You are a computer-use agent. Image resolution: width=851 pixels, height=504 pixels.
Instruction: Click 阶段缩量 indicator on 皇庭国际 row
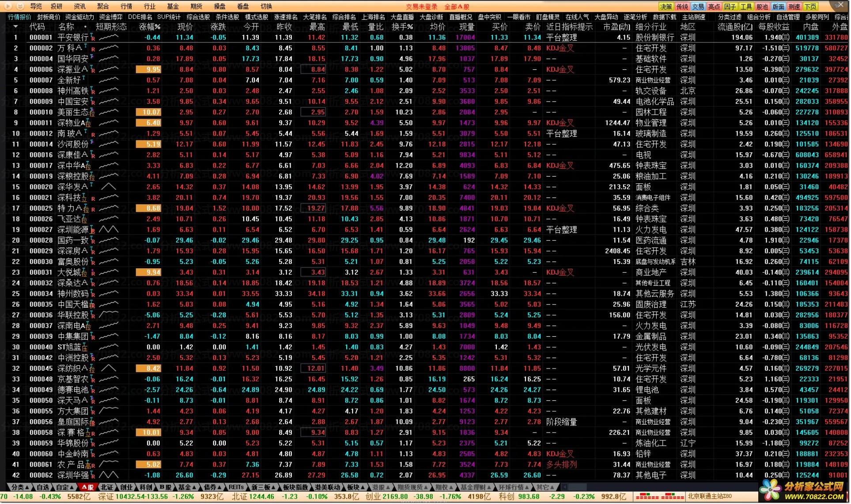(x=561, y=422)
